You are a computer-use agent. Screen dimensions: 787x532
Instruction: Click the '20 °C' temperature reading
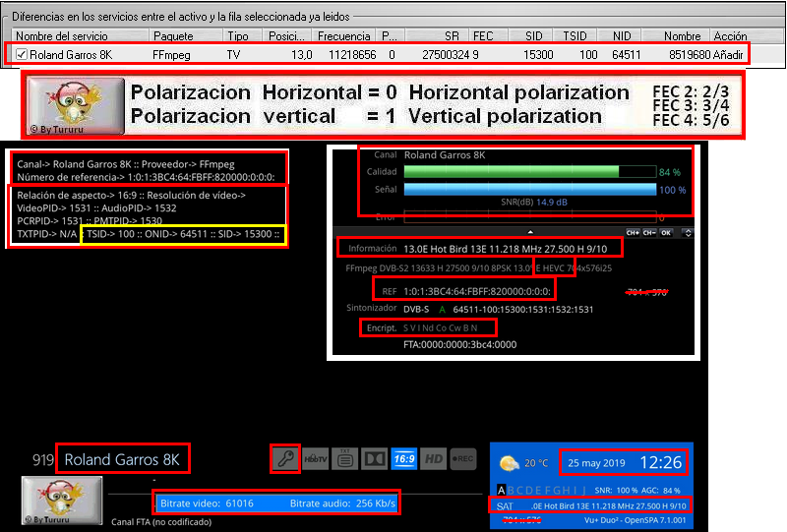(x=536, y=463)
